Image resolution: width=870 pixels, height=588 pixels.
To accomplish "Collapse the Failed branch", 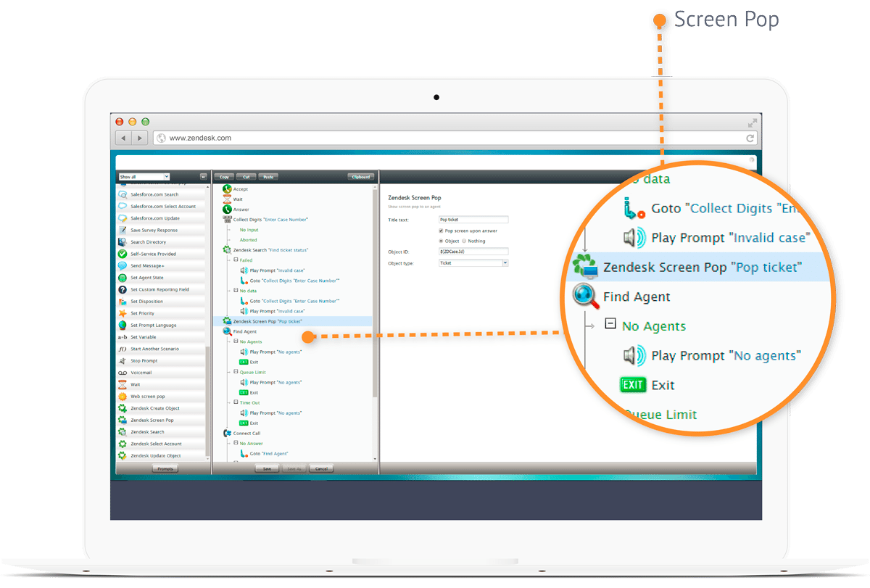I will click(x=236, y=260).
